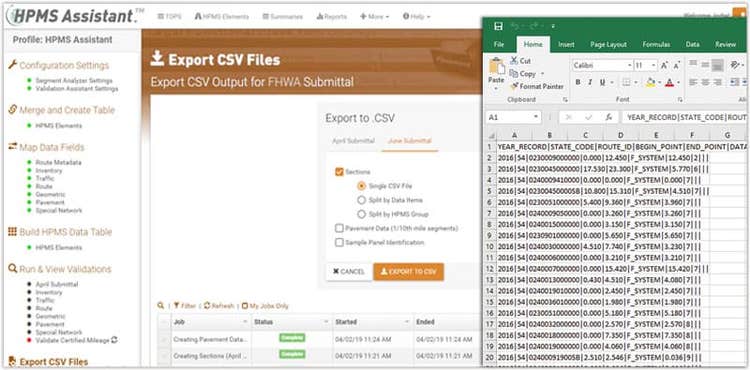Viewport: 750px width, 370px height.
Task: Click the Font Color red A swatch
Action: point(670,82)
